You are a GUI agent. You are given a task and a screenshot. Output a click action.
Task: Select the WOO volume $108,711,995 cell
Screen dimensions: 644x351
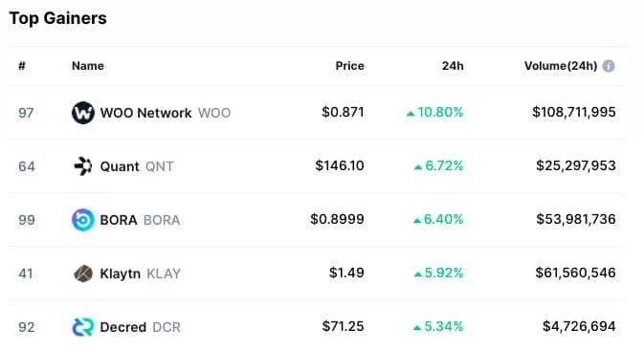coord(574,112)
